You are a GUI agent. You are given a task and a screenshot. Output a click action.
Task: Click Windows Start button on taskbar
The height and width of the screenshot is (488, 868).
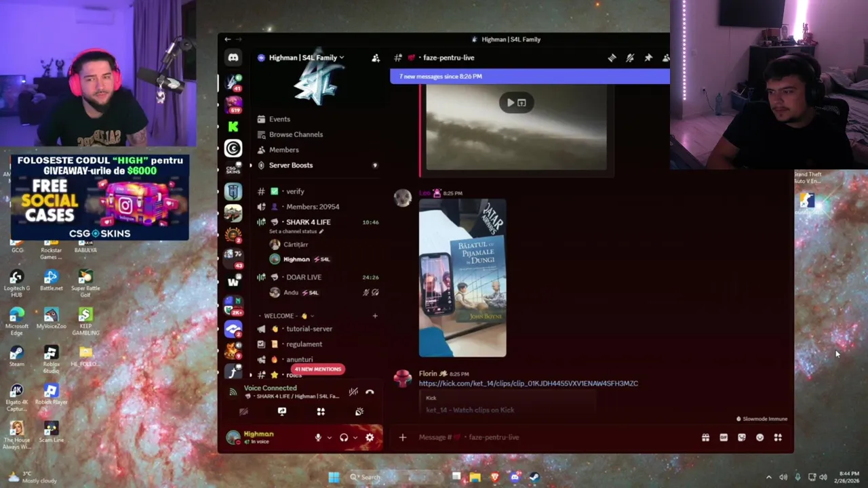point(334,477)
